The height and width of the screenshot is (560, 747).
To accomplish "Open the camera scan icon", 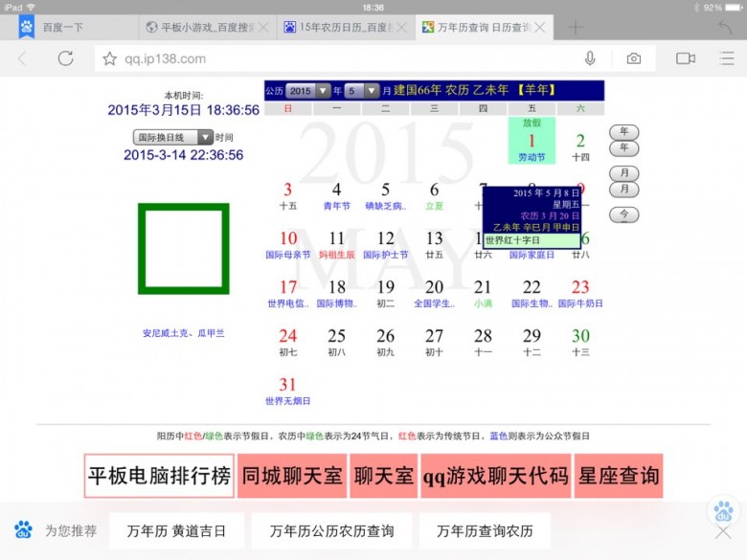I will point(634,58).
